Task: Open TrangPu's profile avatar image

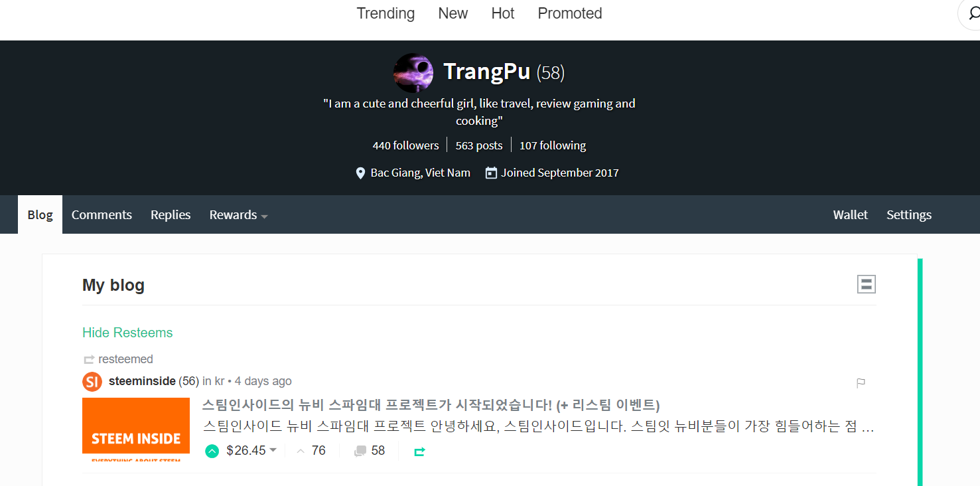Action: pos(413,72)
